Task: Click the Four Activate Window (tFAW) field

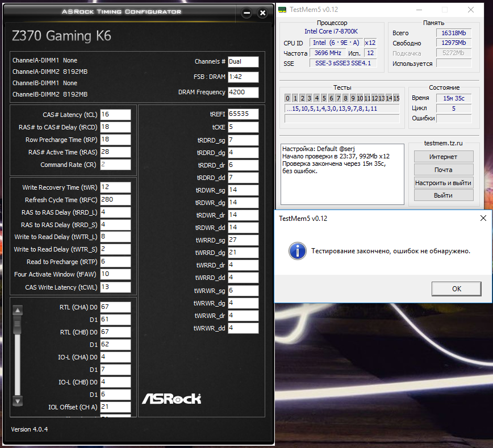Action: [x=115, y=274]
